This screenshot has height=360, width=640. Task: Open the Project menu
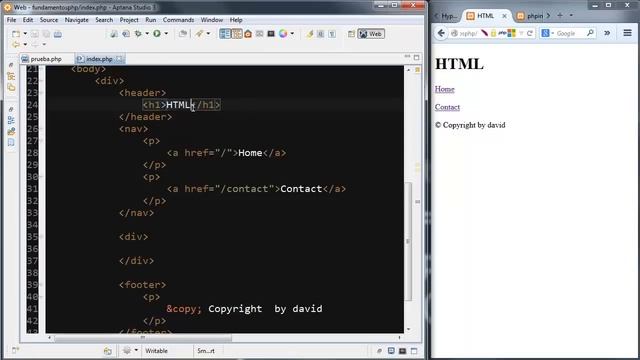pyautogui.click(x=129, y=20)
